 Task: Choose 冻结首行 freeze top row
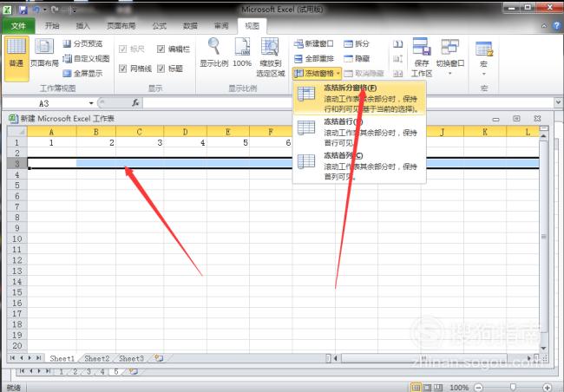point(360,132)
